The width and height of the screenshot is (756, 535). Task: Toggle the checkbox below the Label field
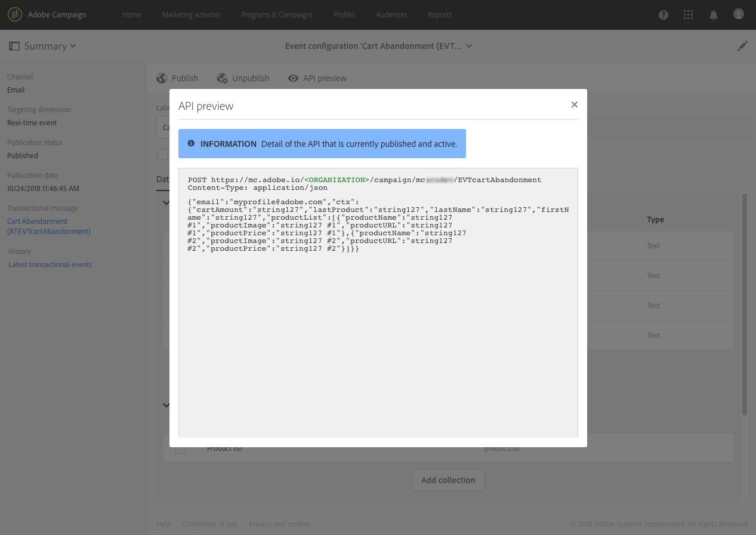tap(162, 154)
